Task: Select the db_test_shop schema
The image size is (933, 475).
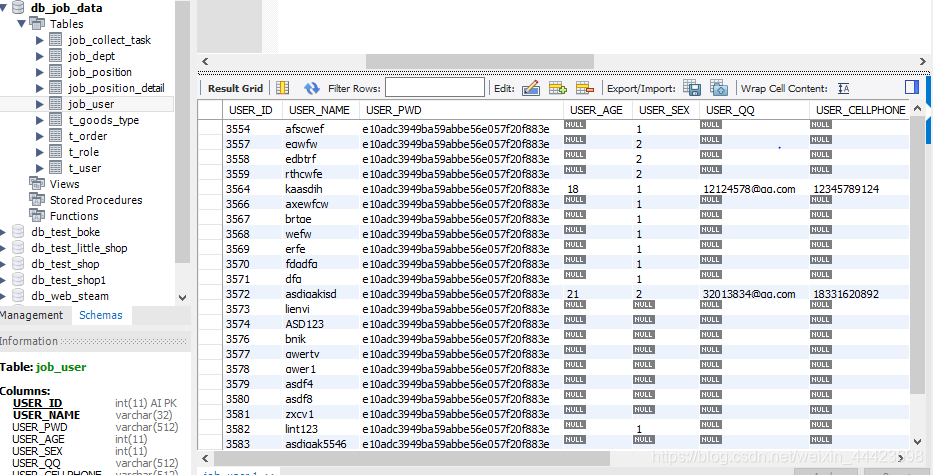Action: click(65, 264)
